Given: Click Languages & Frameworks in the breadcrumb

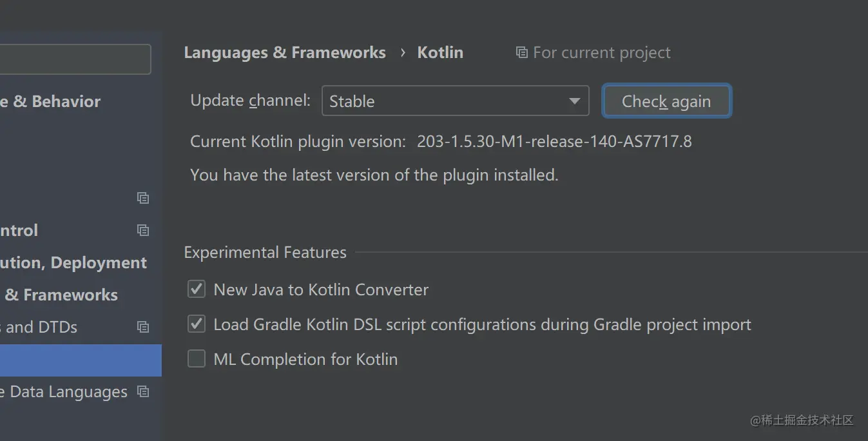Looking at the screenshot, I should (x=285, y=53).
